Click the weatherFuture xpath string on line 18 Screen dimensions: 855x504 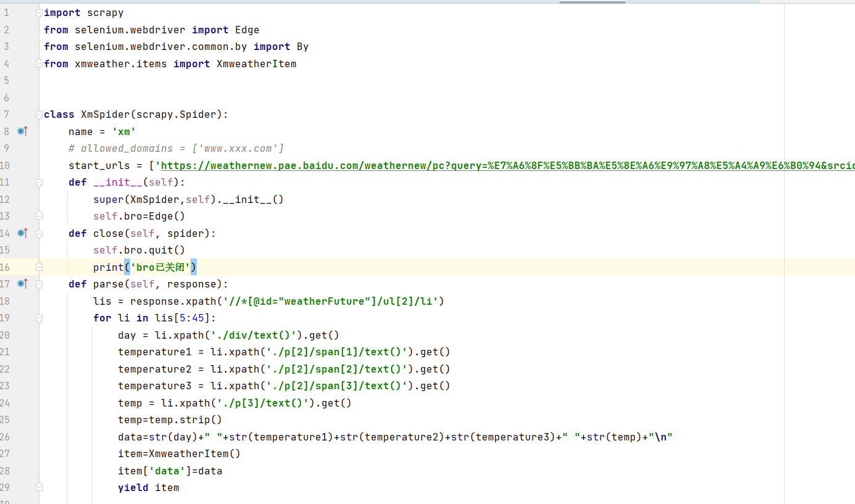click(331, 301)
